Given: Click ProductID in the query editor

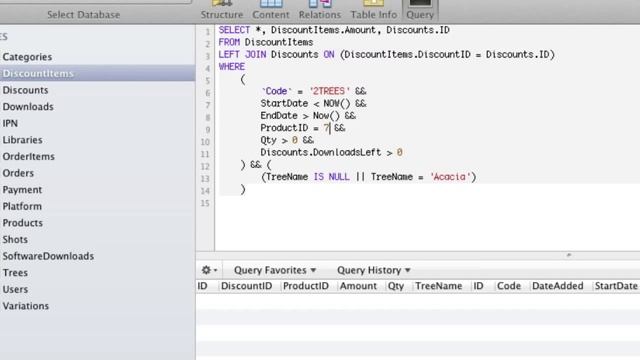Looking at the screenshot, I should point(284,128).
